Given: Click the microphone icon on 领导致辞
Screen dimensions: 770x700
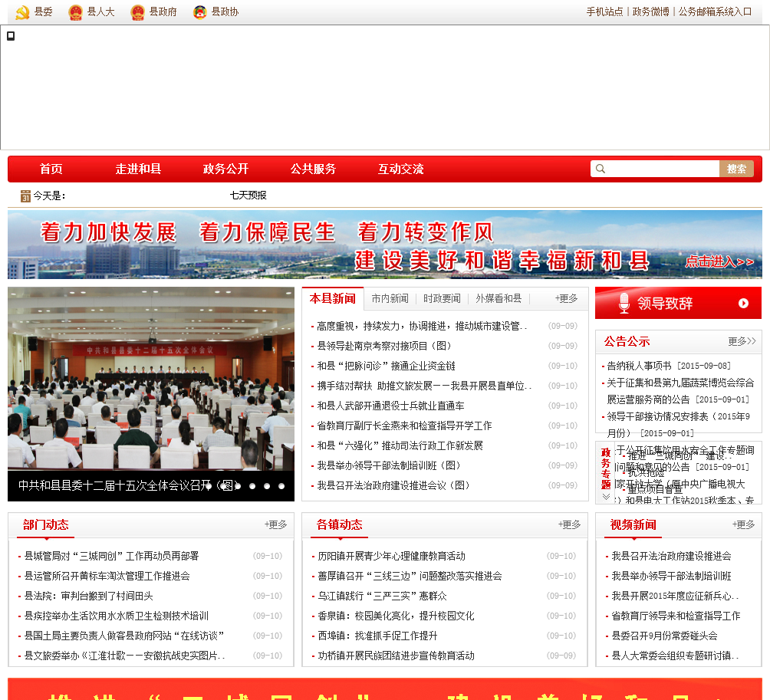Looking at the screenshot, I should [x=624, y=303].
